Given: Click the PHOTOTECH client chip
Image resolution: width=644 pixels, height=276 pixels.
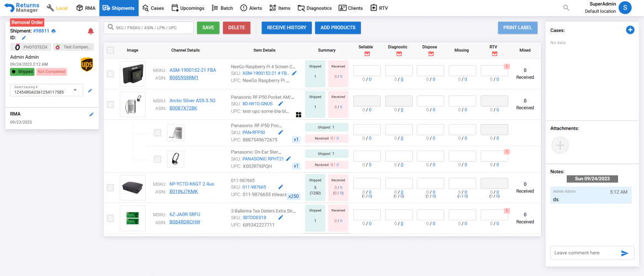Looking at the screenshot, I should pos(31,47).
